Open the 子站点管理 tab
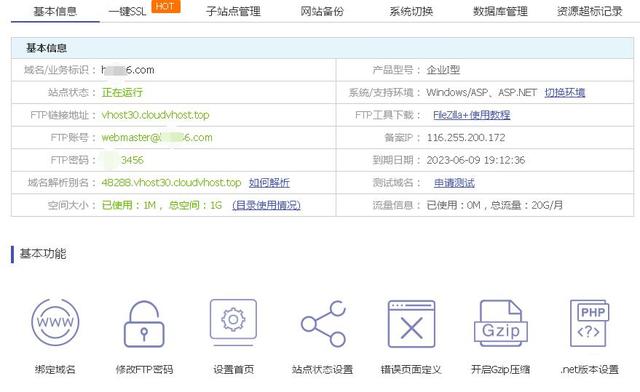The width and height of the screenshot is (640, 392). tap(233, 11)
